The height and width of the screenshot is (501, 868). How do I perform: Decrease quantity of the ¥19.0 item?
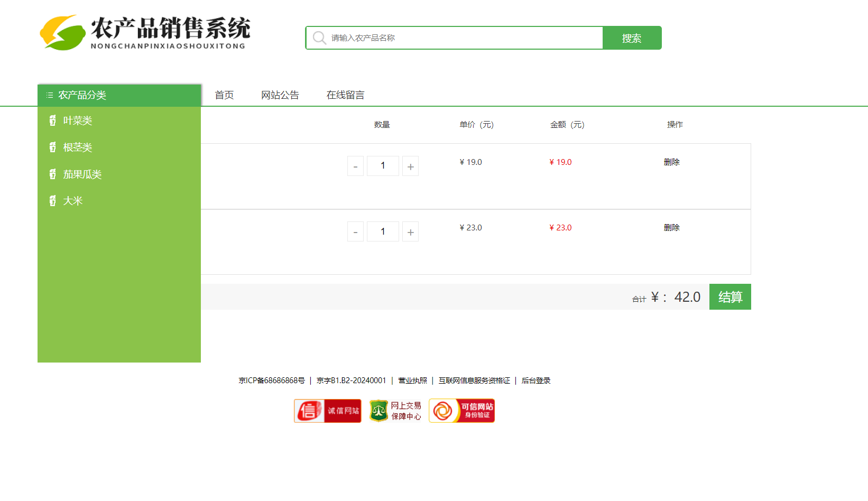(355, 166)
